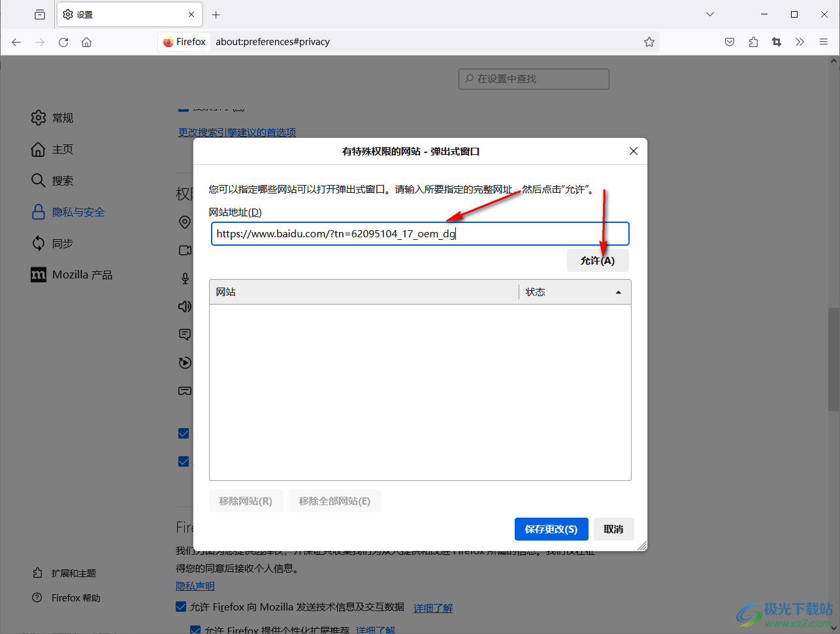840x634 pixels.
Task: Open the Pocket save icon
Action: pos(730,42)
